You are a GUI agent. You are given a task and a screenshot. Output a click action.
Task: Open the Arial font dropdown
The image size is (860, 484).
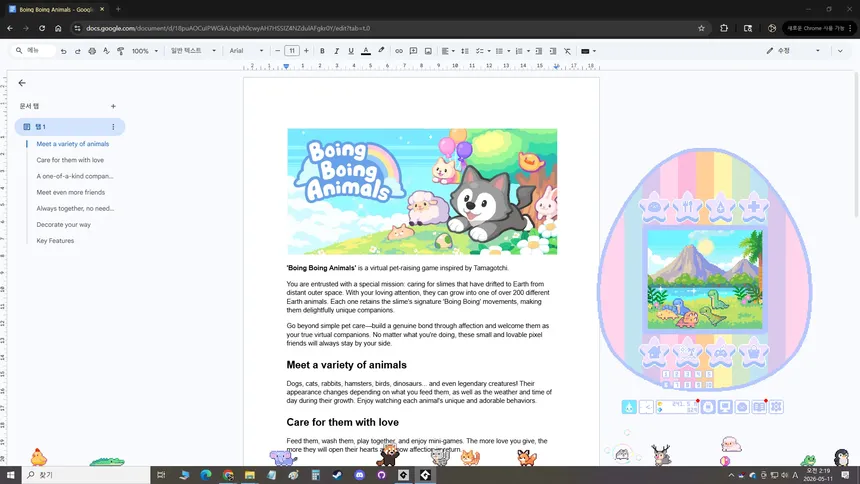point(246,51)
